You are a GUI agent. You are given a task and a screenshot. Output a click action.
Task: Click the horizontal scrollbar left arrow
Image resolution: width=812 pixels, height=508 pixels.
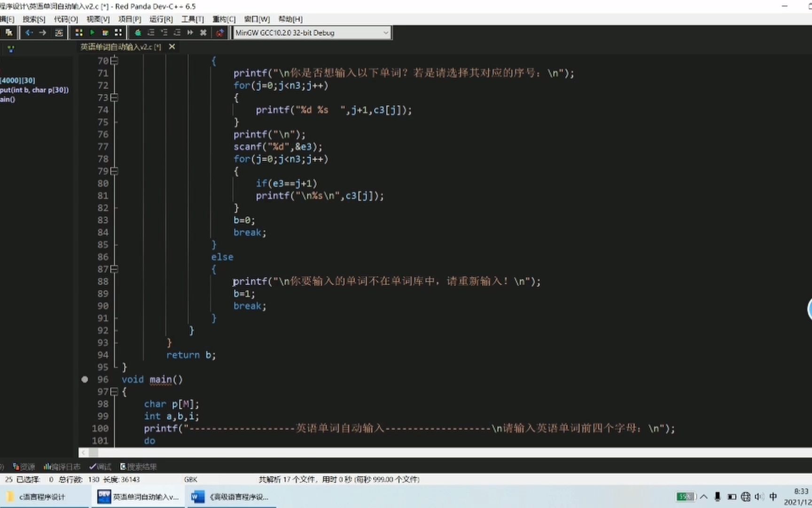pos(84,452)
